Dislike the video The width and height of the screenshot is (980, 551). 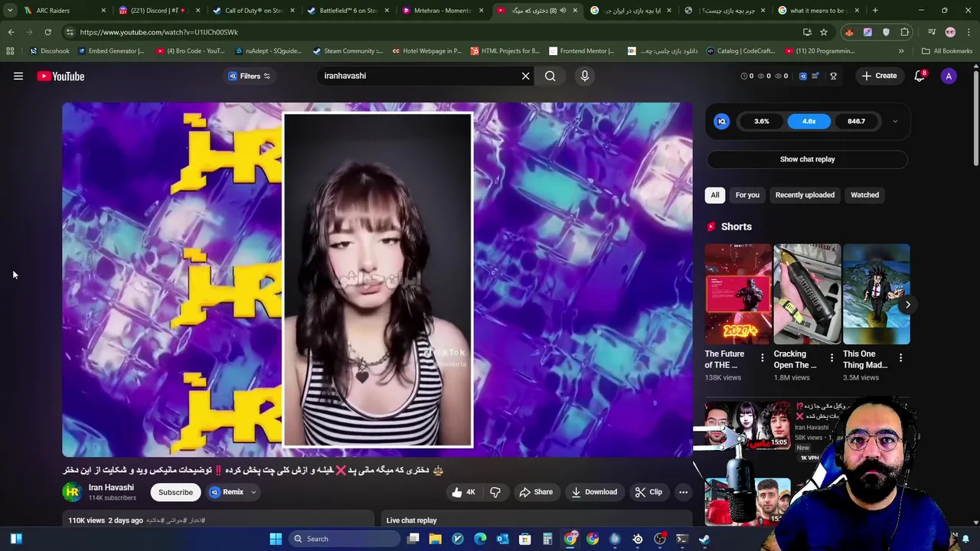click(495, 492)
